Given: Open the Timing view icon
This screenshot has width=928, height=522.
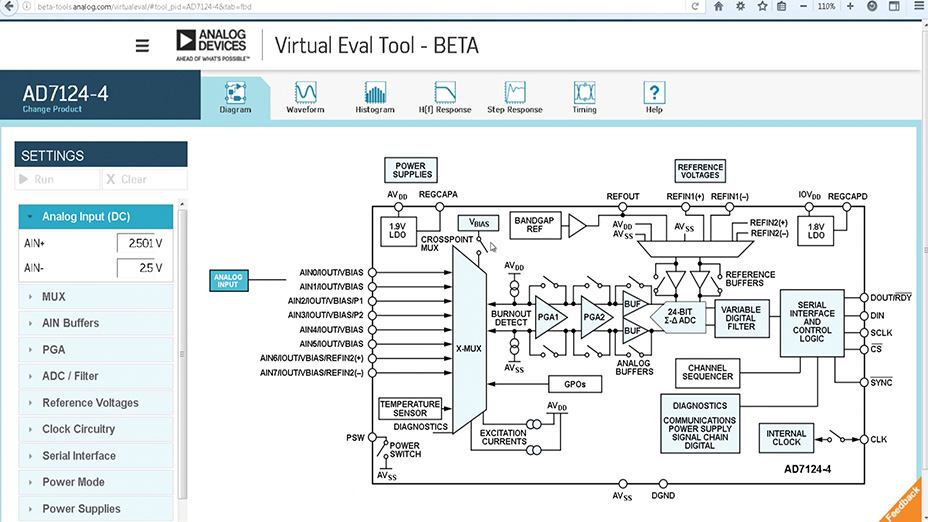Looking at the screenshot, I should (x=584, y=92).
